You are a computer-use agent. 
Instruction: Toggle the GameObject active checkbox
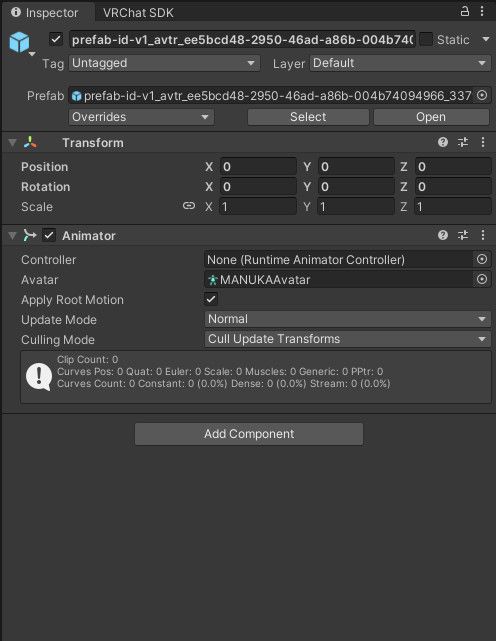pos(56,40)
